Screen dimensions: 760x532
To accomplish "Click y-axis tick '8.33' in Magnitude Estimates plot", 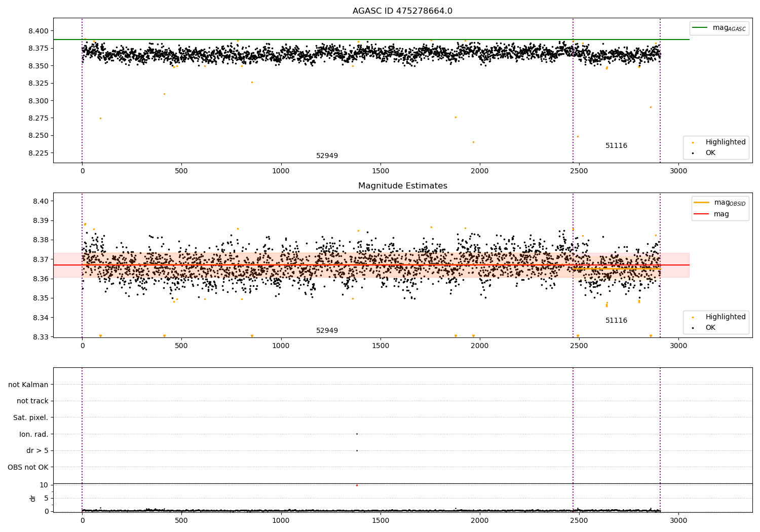I will pyautogui.click(x=41, y=337).
